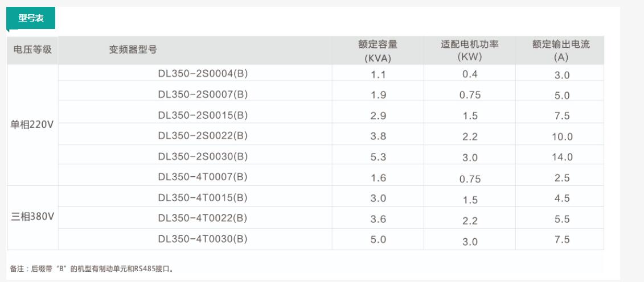This screenshot has height=282, width=644.
Task: Click the 变频器型号 column header
Action: (x=133, y=50)
